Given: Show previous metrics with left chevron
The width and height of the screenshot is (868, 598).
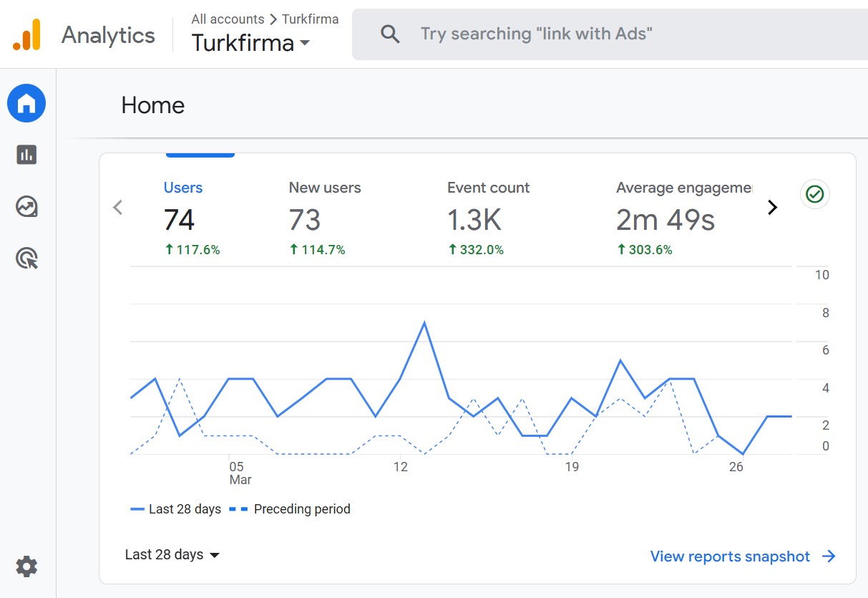Looking at the screenshot, I should 118,208.
